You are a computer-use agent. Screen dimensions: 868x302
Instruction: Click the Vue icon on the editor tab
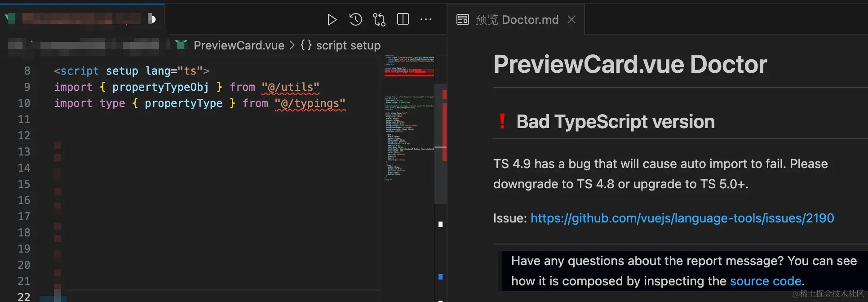[x=10, y=18]
